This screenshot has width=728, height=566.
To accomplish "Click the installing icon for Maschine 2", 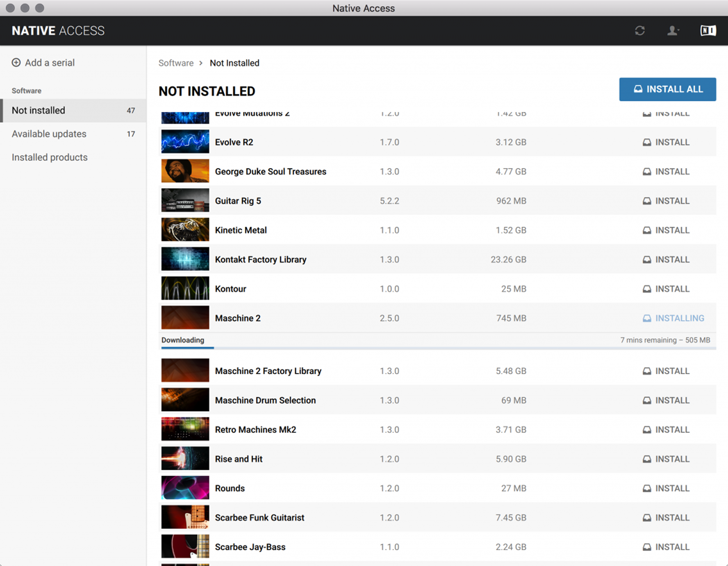I will click(647, 318).
